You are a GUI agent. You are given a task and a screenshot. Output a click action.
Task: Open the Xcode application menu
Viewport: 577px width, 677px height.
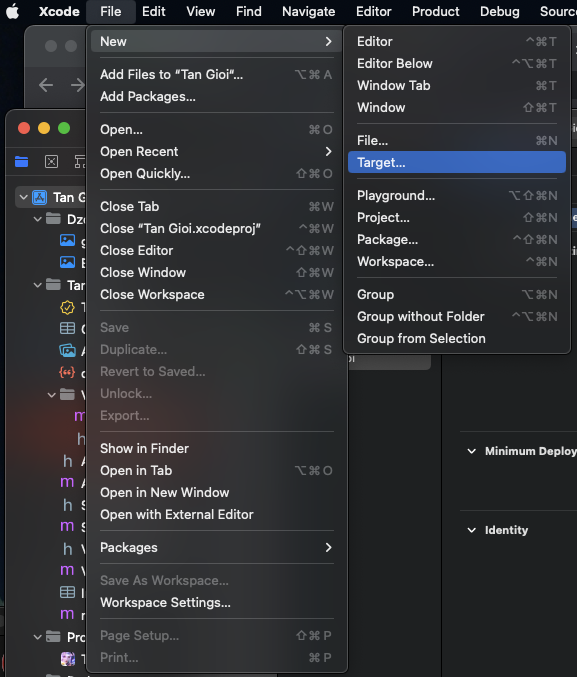[59, 11]
